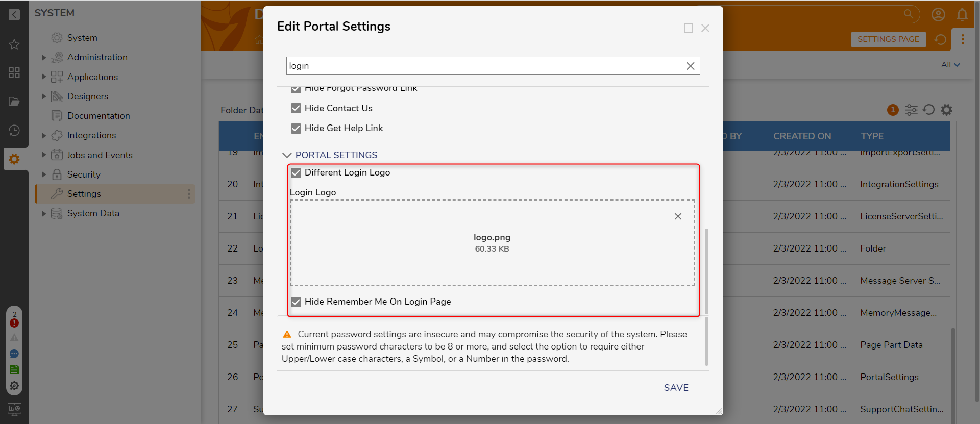This screenshot has height=424, width=980.
Task: Select Applications in the tree
Action: coord(92,77)
